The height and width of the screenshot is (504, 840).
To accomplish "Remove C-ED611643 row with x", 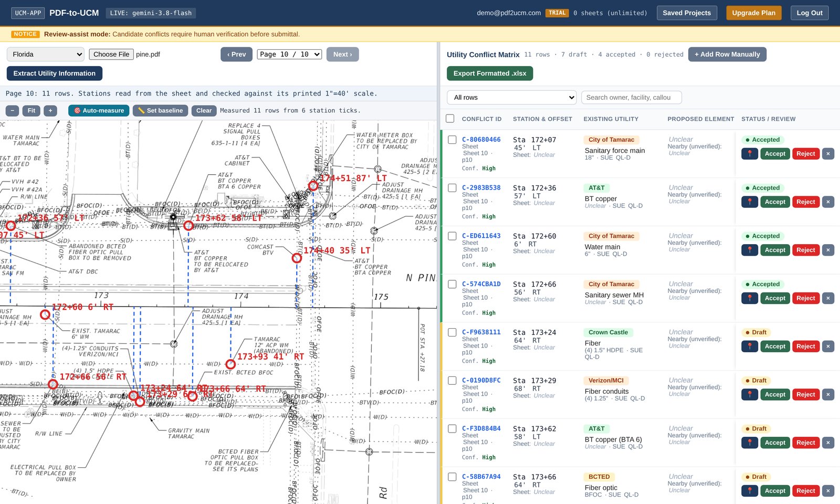I will click(828, 250).
